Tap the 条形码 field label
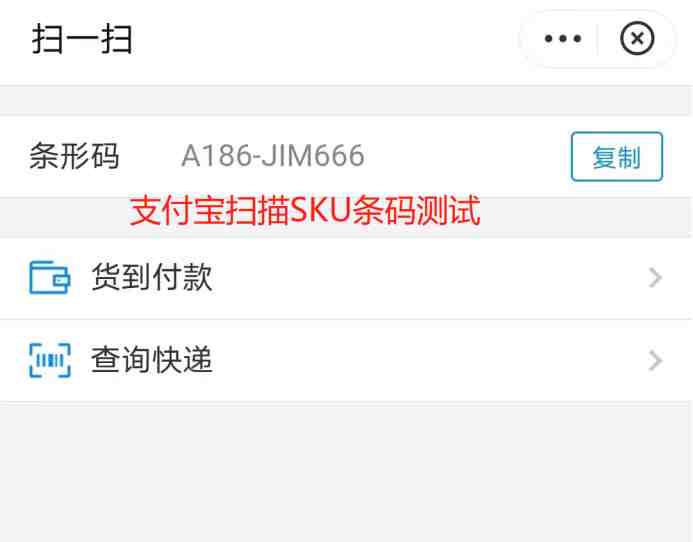The width and height of the screenshot is (693, 542). 74,156
